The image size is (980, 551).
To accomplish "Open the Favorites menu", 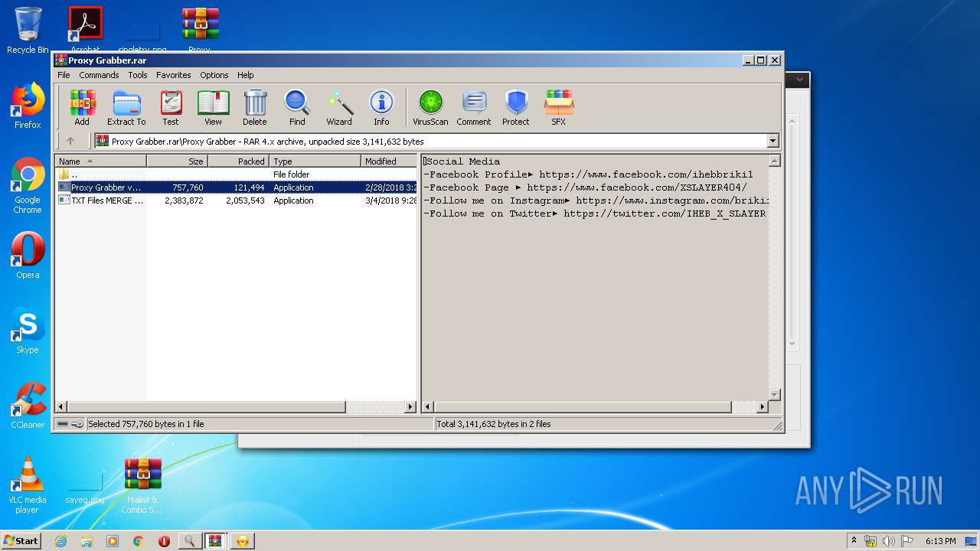I will pyautogui.click(x=174, y=75).
